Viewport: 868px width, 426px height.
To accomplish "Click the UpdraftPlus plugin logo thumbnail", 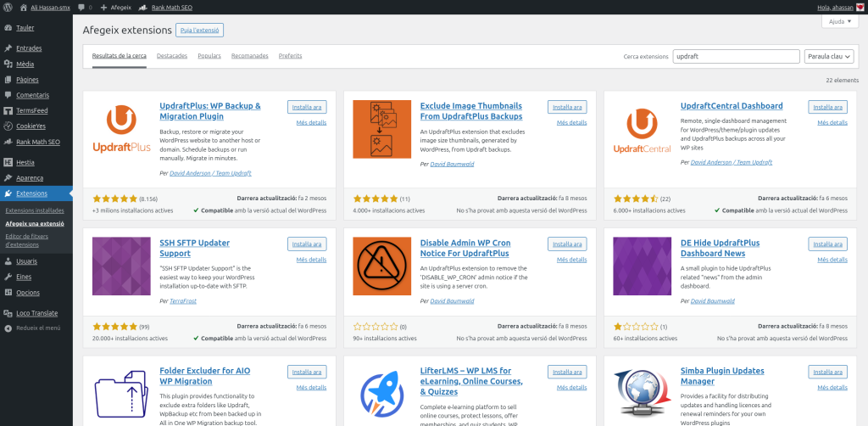I will [x=121, y=130].
